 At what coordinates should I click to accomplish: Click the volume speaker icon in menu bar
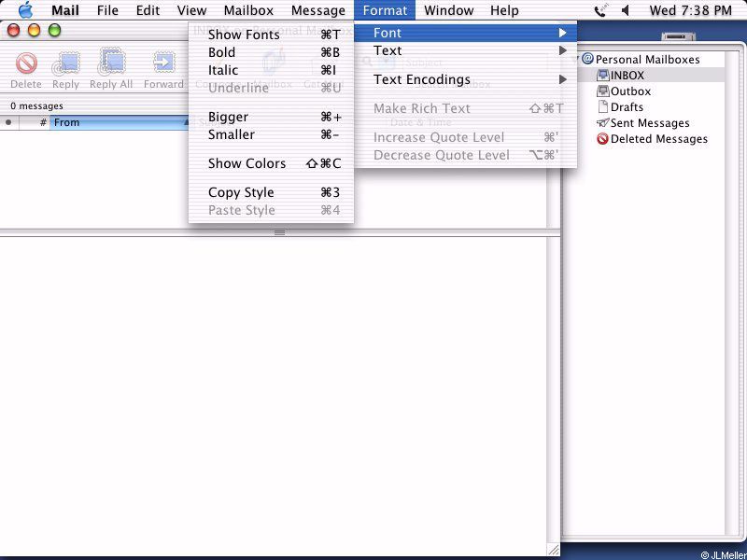coord(626,10)
